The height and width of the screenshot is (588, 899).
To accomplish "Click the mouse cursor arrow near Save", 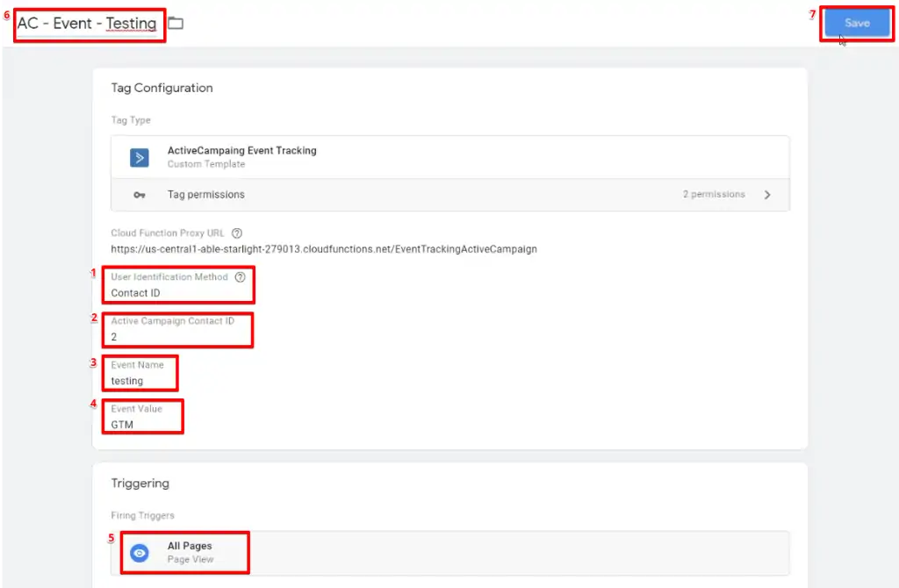I will coord(841,39).
